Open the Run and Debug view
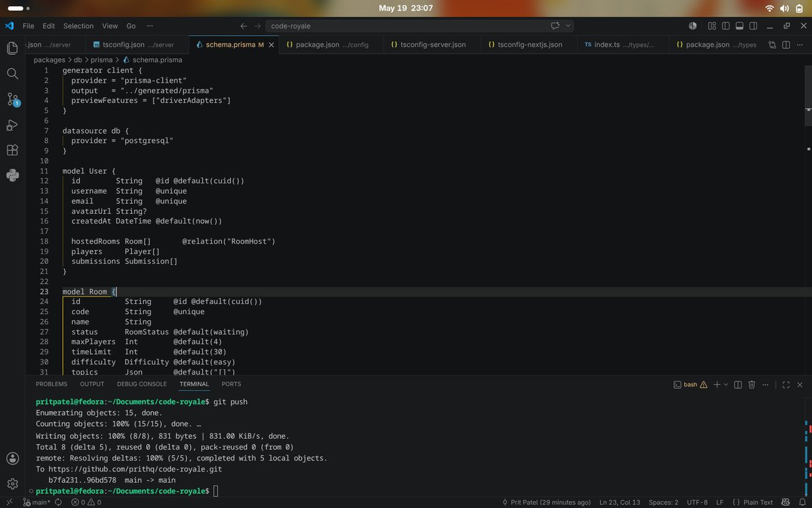 pos(12,125)
